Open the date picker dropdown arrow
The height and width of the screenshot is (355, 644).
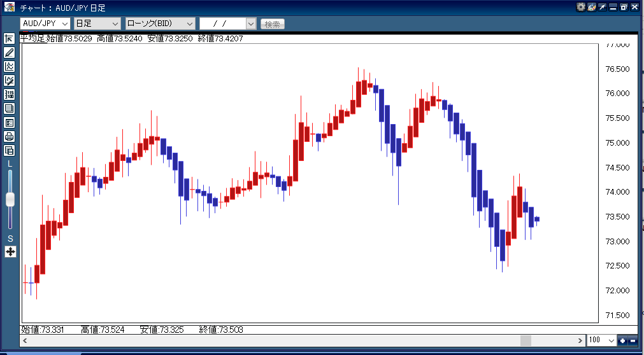point(251,24)
